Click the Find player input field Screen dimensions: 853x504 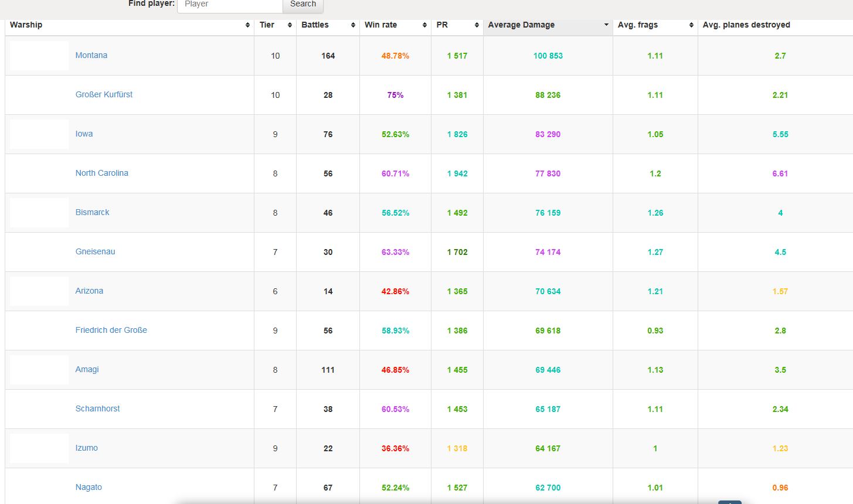(230, 5)
